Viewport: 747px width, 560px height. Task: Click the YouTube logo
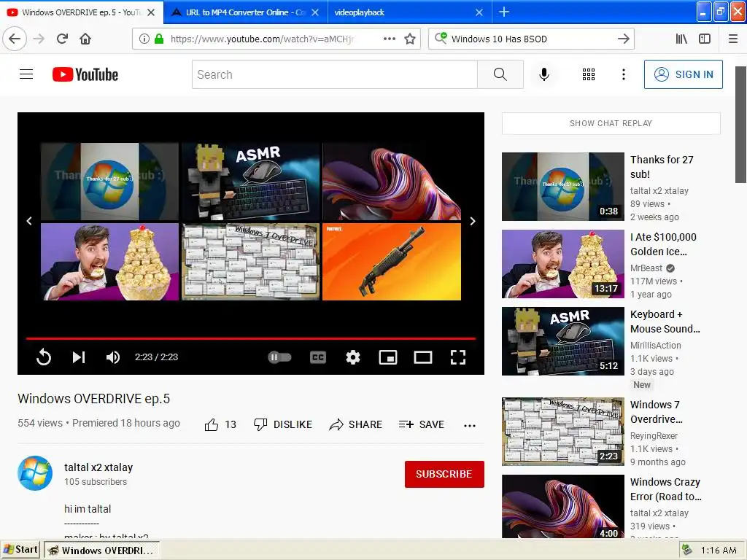(x=85, y=74)
